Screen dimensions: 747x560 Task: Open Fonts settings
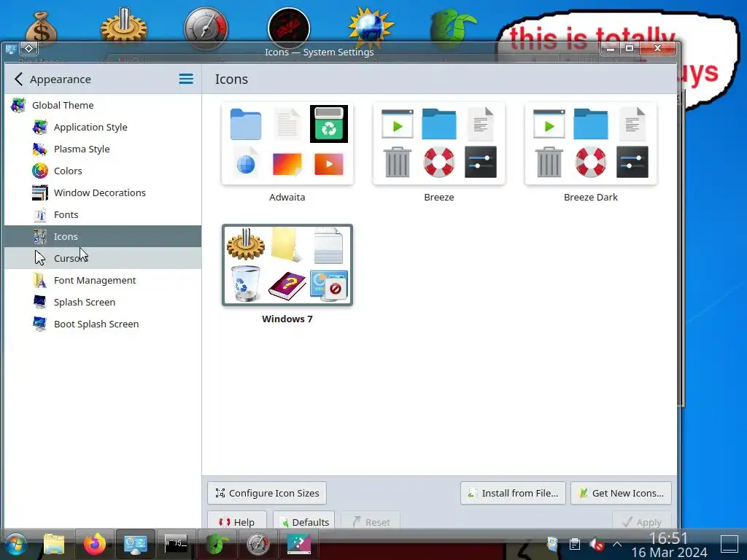103,215
